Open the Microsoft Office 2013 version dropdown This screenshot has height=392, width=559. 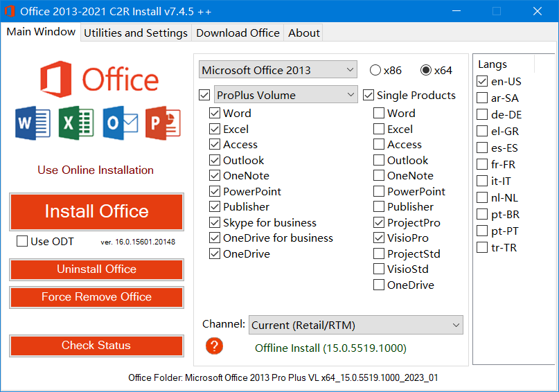(278, 70)
